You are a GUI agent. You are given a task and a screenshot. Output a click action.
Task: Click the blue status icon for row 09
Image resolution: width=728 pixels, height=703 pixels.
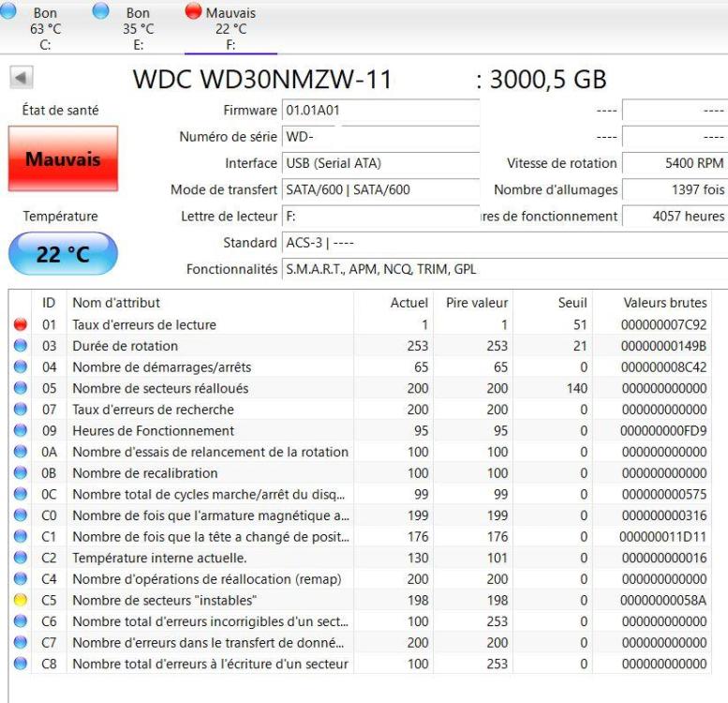click(x=21, y=431)
